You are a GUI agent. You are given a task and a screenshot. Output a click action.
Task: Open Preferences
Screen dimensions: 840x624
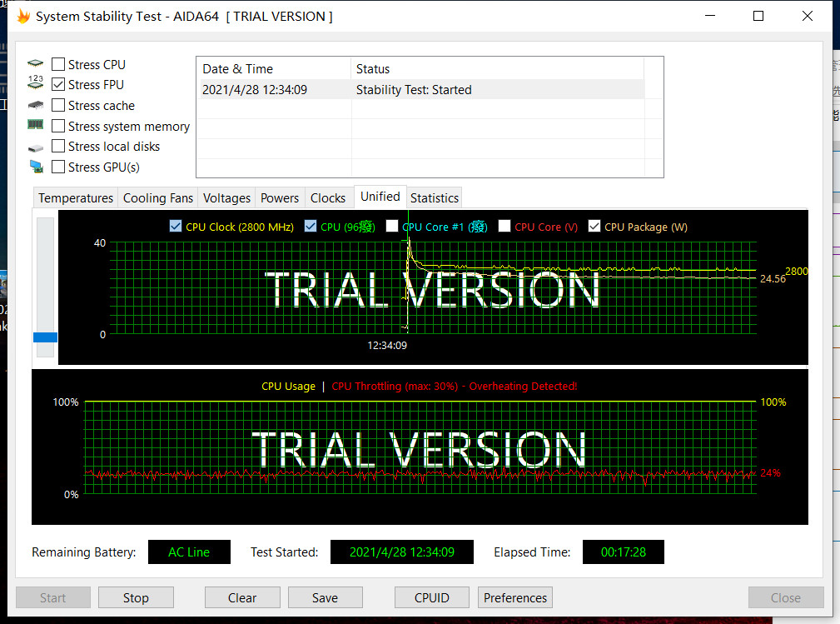[515, 597]
